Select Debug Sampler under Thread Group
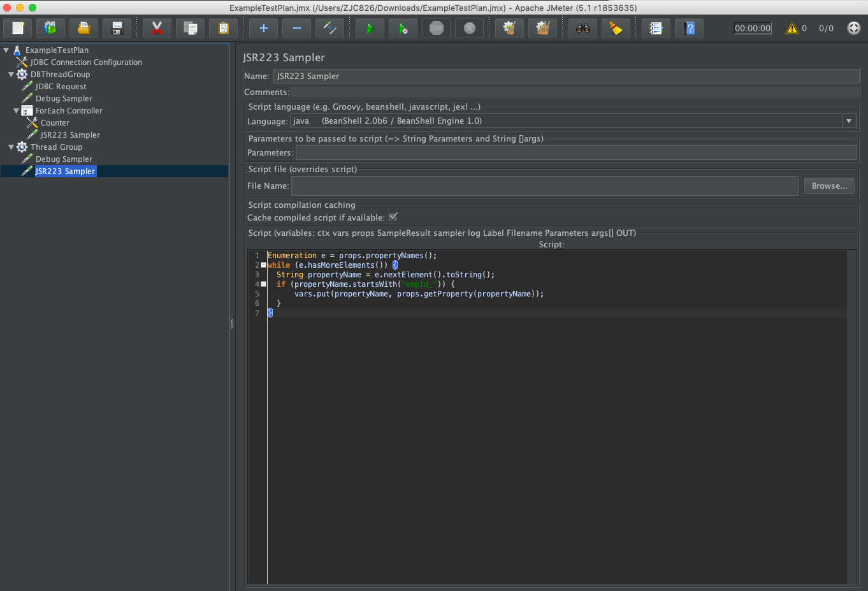The height and width of the screenshot is (591, 868). coord(64,159)
